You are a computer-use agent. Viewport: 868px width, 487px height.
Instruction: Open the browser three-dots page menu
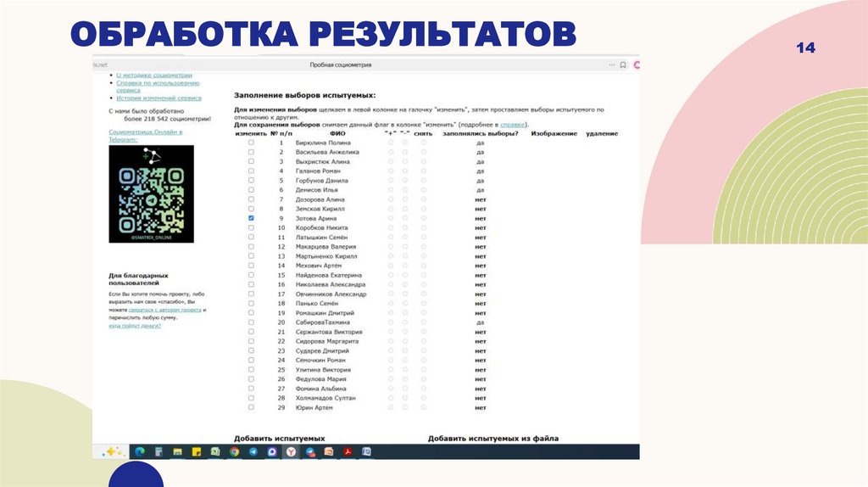612,64
